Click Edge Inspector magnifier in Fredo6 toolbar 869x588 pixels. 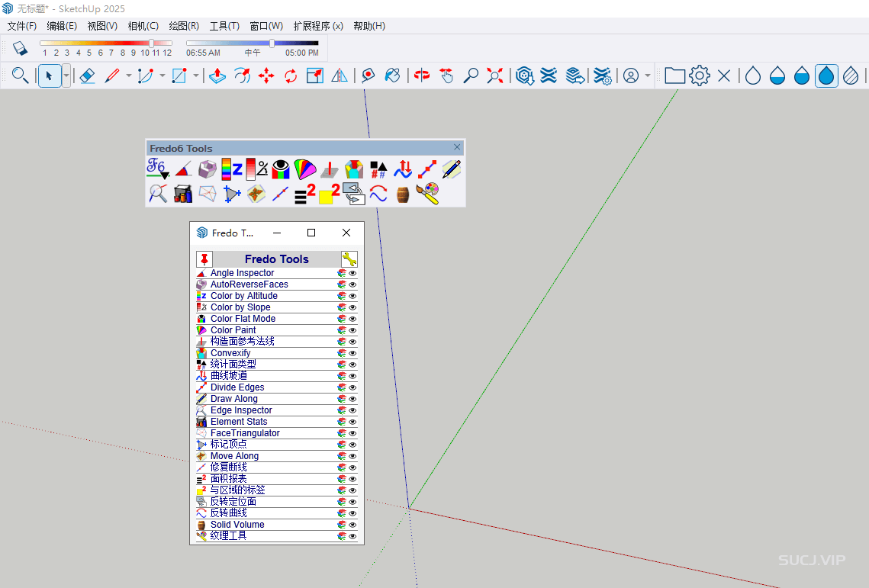point(158,194)
